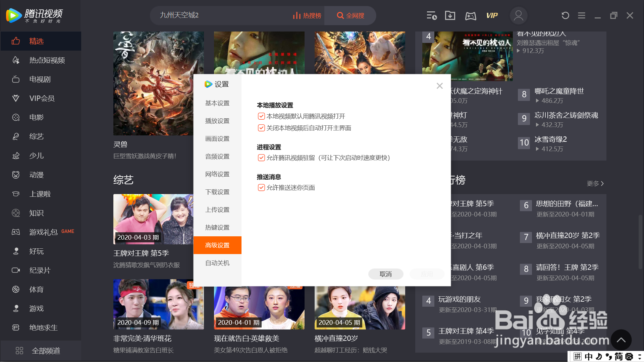
Task: Click the scroll-to-top arrow button
Action: point(621,340)
